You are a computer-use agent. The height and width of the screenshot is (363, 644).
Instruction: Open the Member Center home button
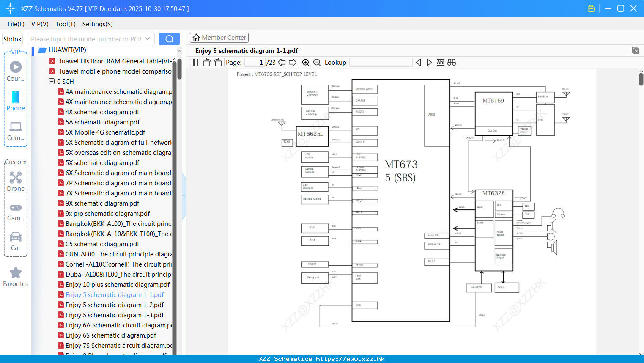(219, 38)
